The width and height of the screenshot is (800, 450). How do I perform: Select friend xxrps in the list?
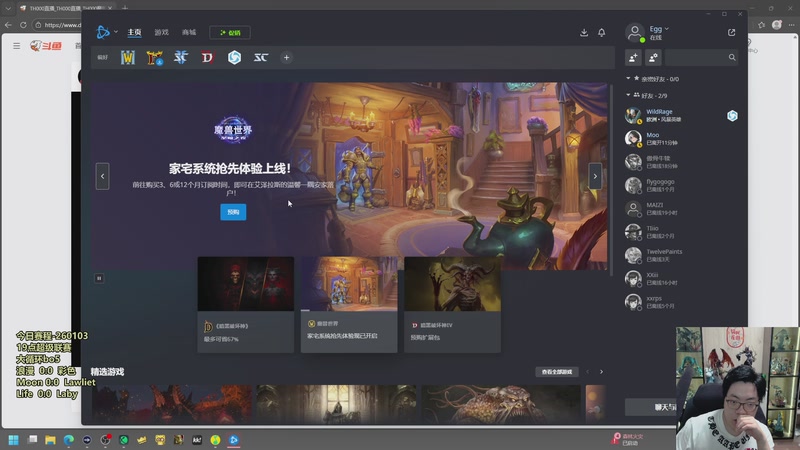[681, 302]
